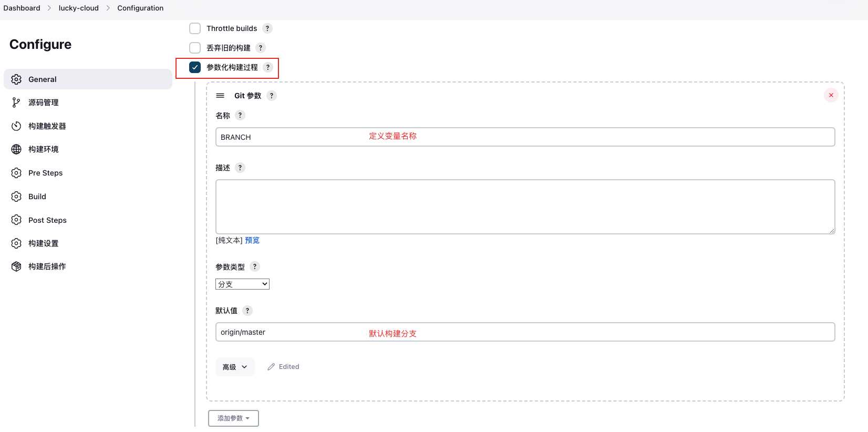Open help for Throttle builds
The width and height of the screenshot is (868, 432).
(x=267, y=28)
